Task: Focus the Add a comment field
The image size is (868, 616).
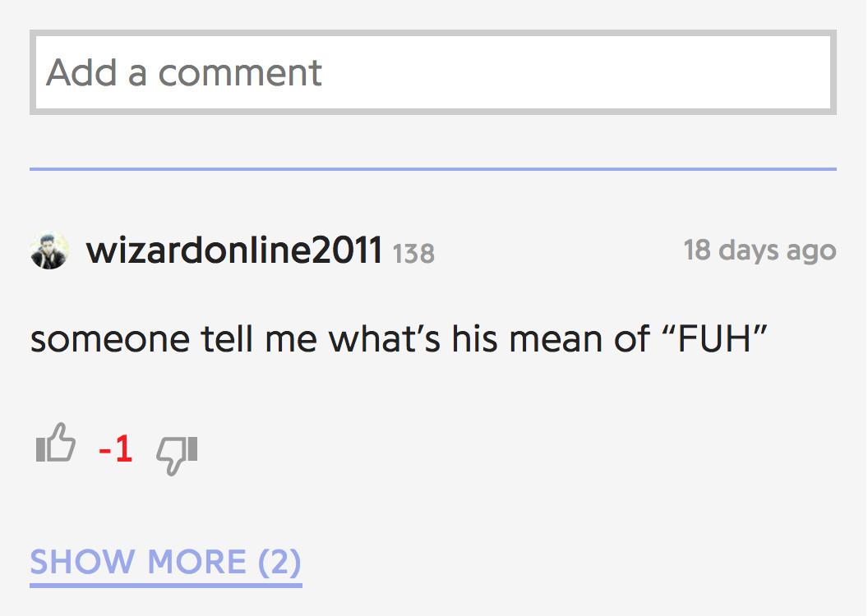Action: point(433,72)
